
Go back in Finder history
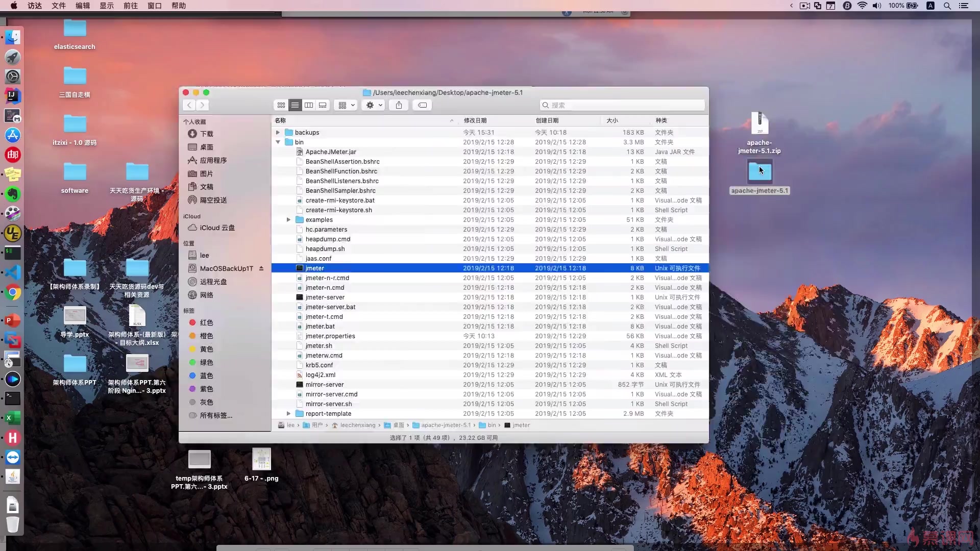(x=189, y=105)
